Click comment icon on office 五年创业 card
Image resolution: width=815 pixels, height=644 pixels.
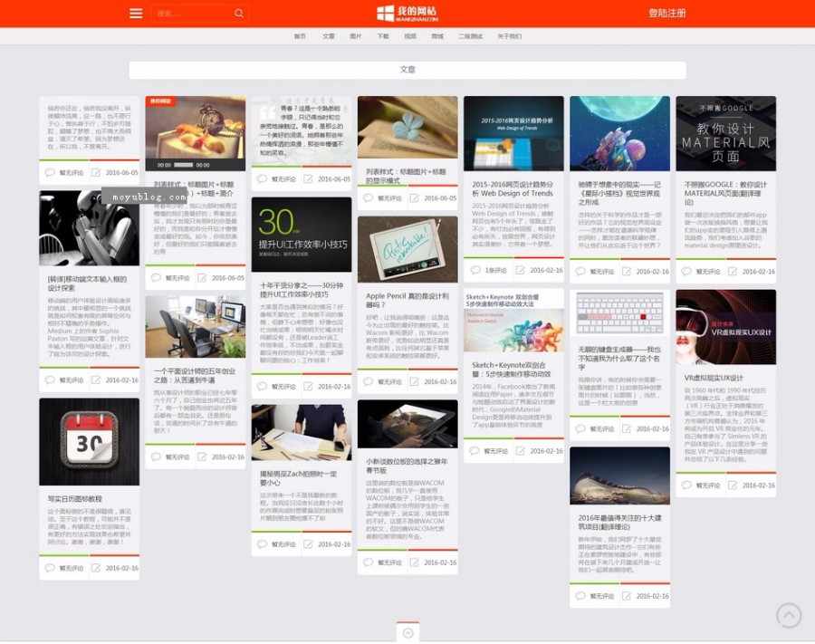click(156, 457)
